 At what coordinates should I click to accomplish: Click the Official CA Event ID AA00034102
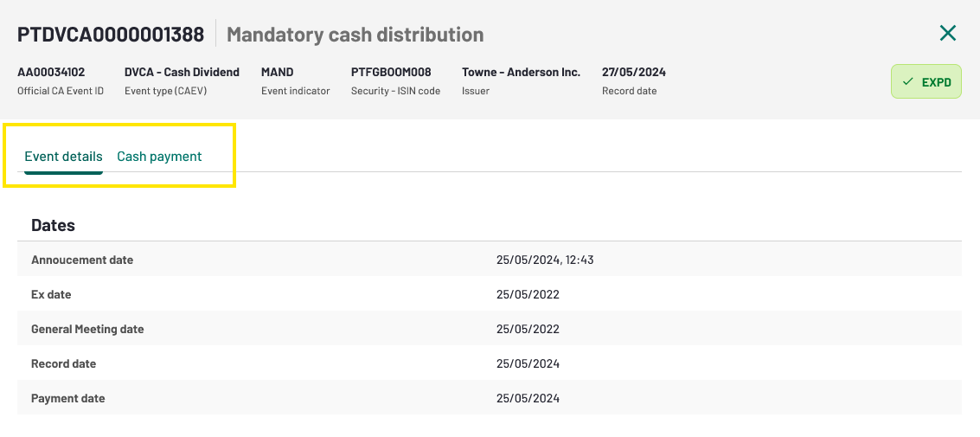51,72
